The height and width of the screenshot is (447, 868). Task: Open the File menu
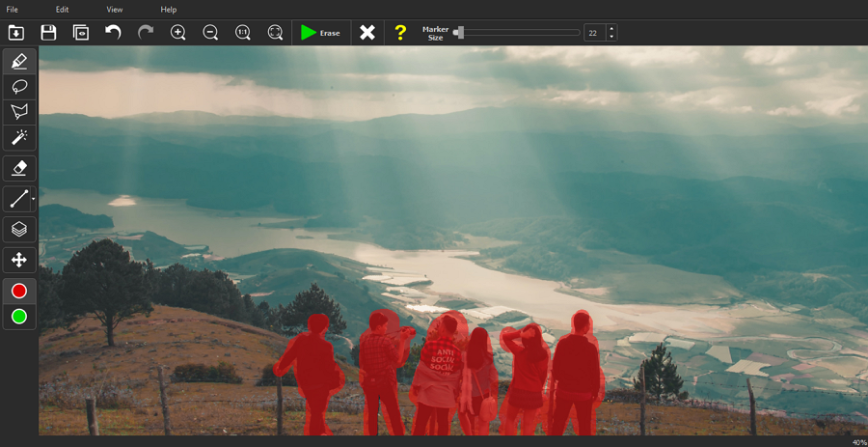click(13, 10)
